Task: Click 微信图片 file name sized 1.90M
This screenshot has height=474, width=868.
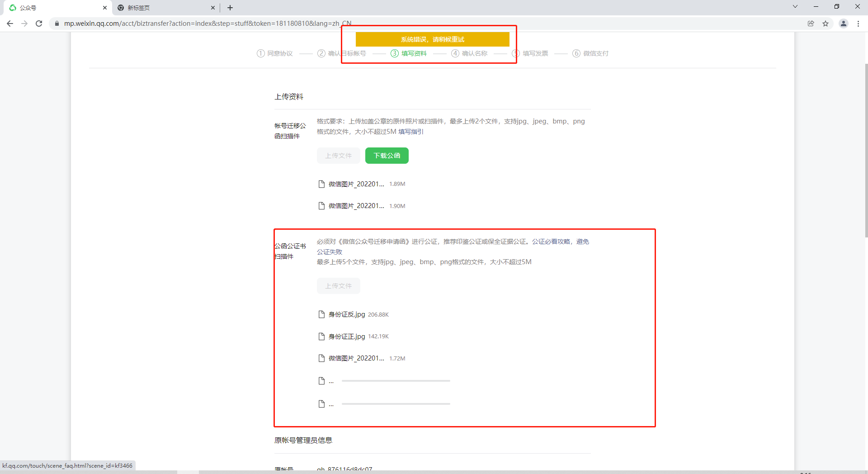Action: click(356, 206)
